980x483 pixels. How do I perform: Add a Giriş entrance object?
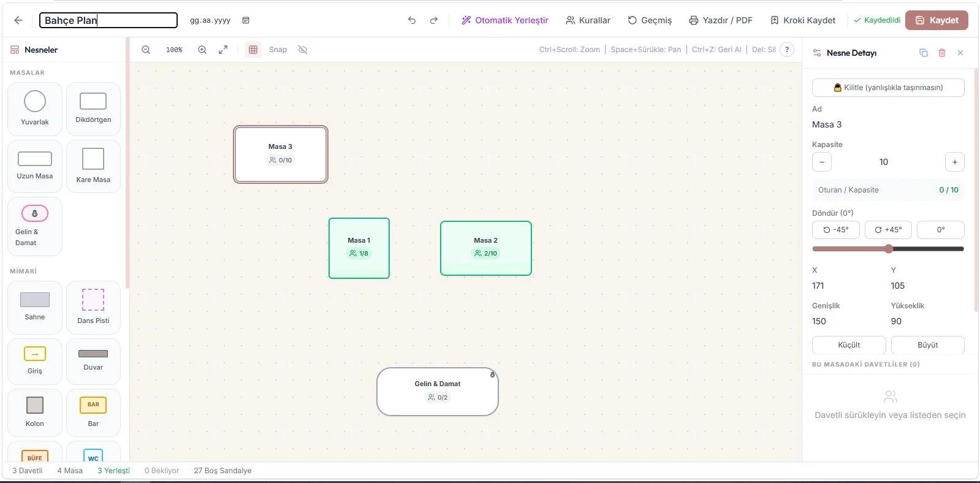(x=35, y=361)
